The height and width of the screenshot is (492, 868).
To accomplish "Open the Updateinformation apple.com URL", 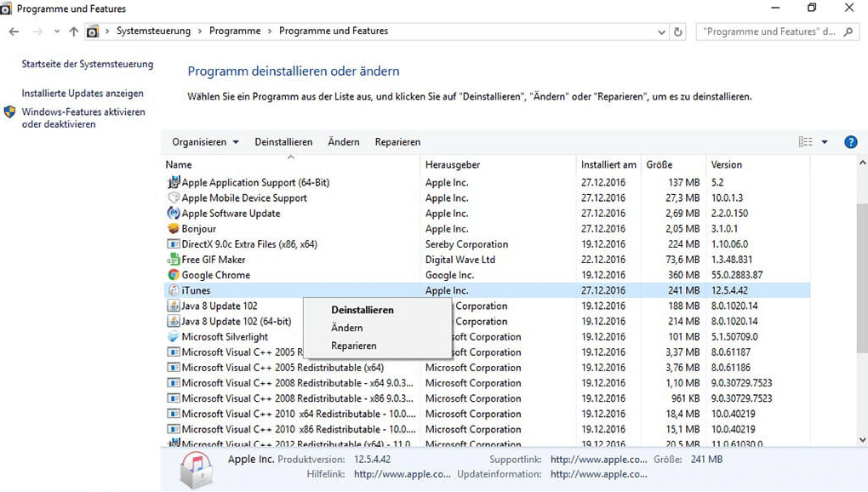I will [598, 474].
